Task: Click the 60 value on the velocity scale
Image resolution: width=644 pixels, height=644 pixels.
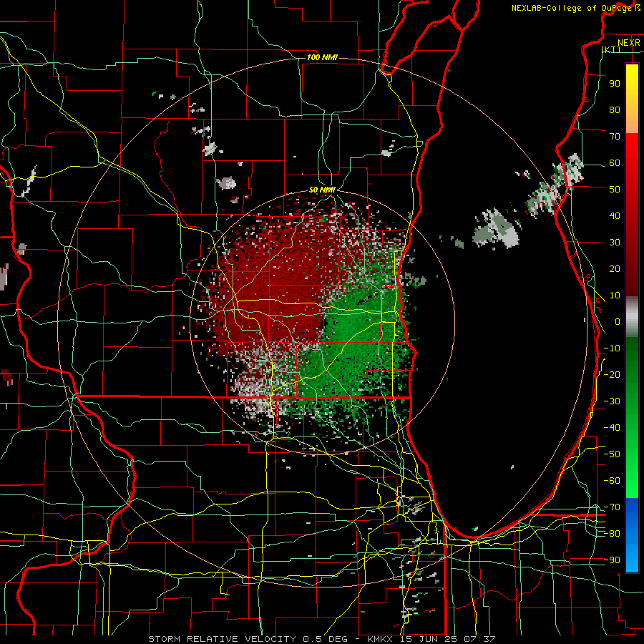Action: 615,162
